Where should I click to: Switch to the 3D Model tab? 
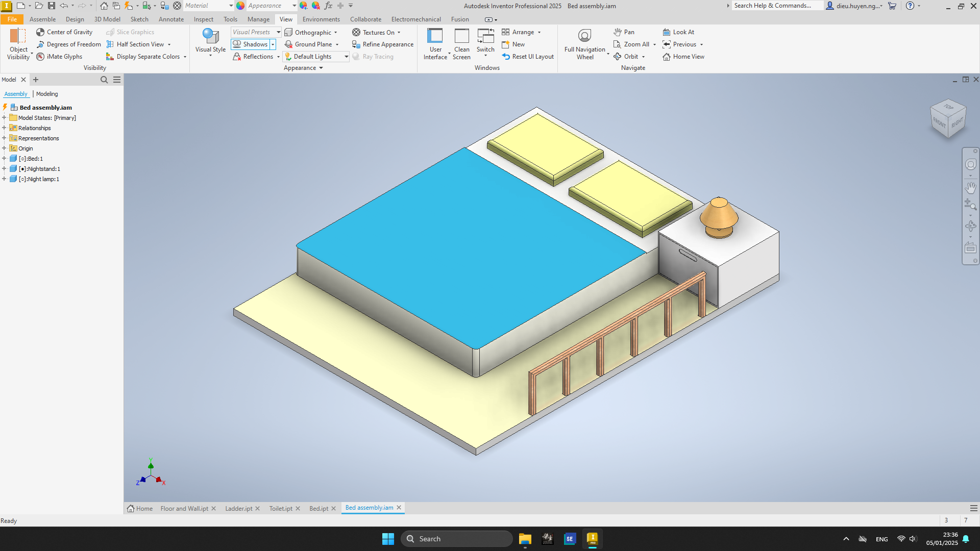click(107, 19)
